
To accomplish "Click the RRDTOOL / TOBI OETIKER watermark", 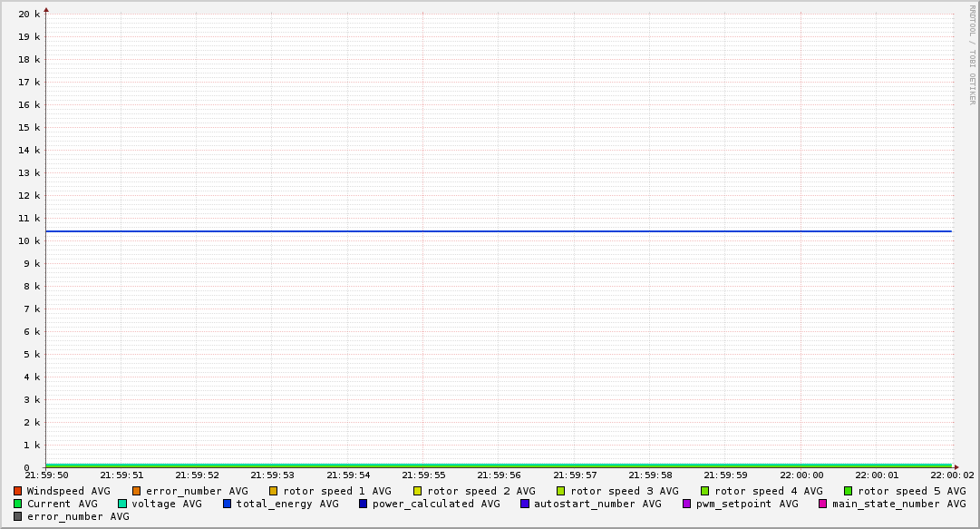I will point(972,54).
